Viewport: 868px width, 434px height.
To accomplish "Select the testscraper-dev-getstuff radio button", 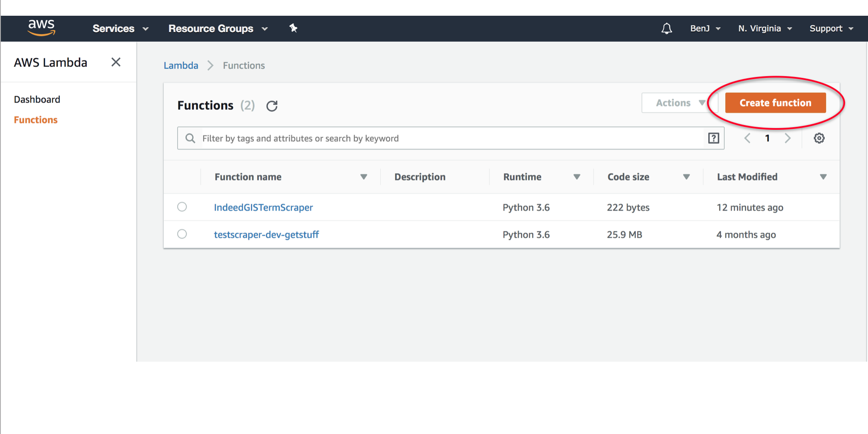I will [x=182, y=234].
